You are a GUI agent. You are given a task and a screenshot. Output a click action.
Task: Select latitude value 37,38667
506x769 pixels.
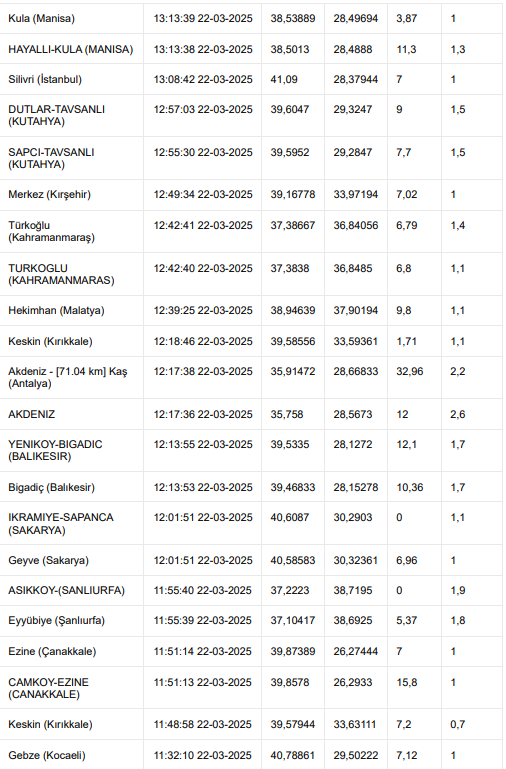click(x=293, y=226)
